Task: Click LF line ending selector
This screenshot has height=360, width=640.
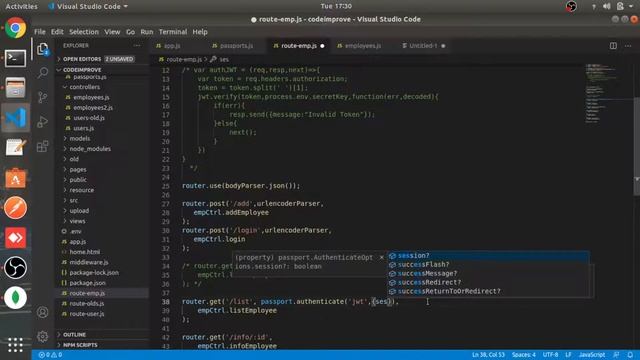Action: coord(568,355)
